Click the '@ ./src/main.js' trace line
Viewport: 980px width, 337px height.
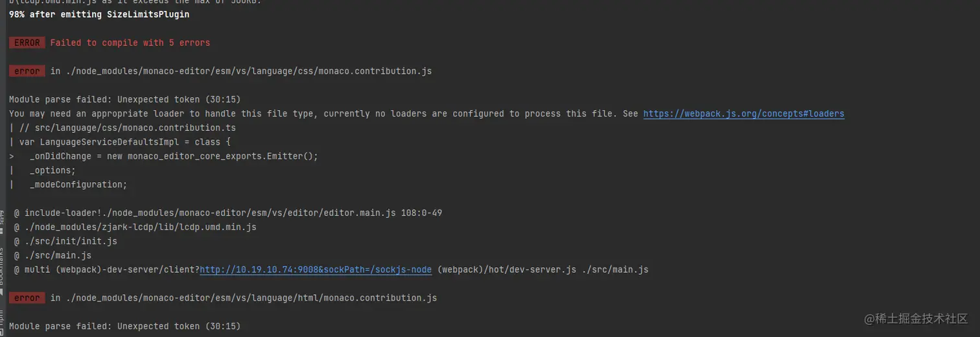pos(52,255)
